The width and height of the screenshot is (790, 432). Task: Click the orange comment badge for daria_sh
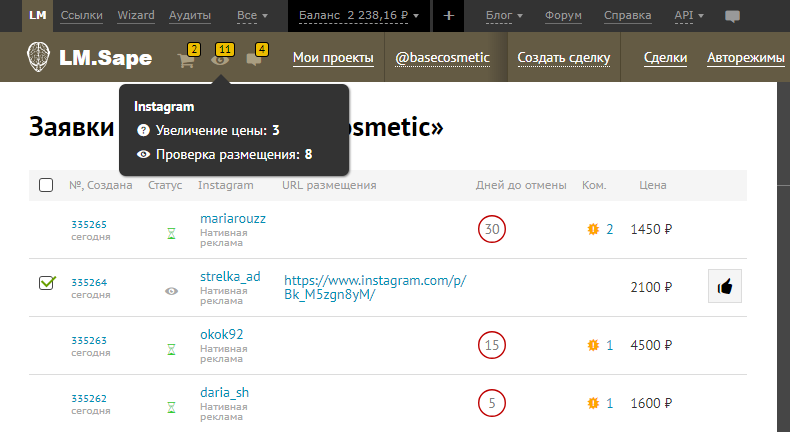click(x=593, y=403)
